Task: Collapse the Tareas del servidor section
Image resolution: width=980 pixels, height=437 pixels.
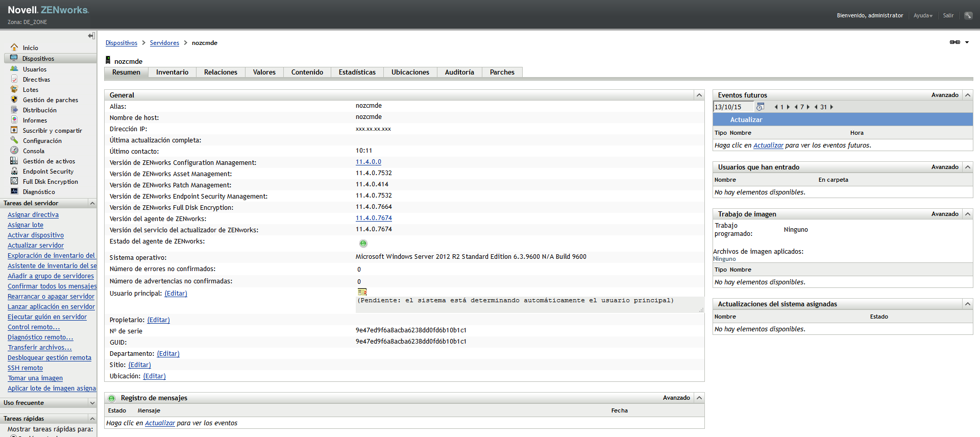Action: point(92,203)
